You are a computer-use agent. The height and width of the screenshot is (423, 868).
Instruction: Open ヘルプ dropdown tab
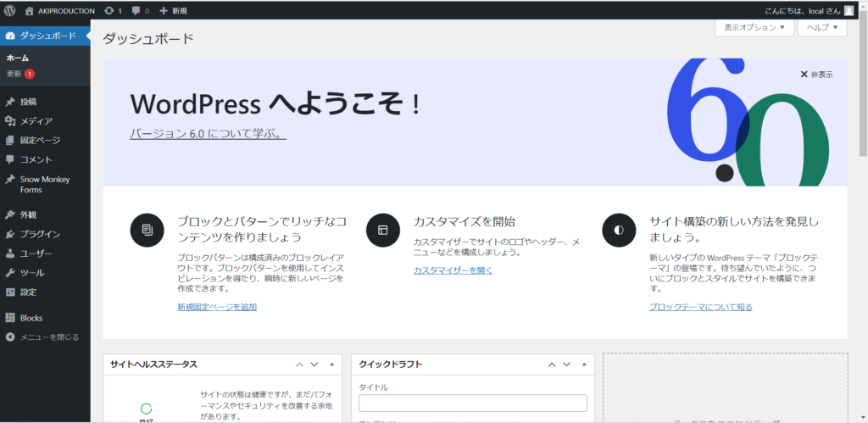822,27
